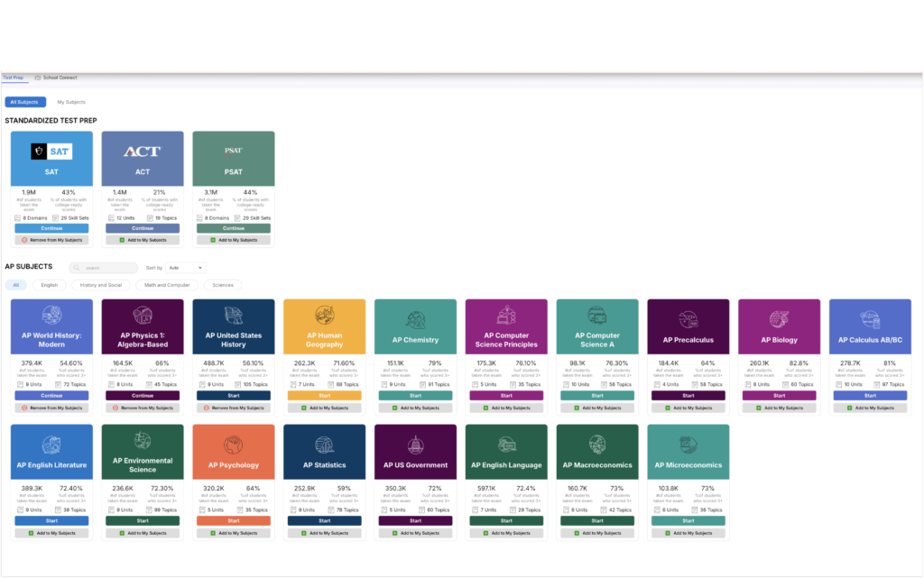
Task: Start AP Psychology
Action: tap(234, 521)
